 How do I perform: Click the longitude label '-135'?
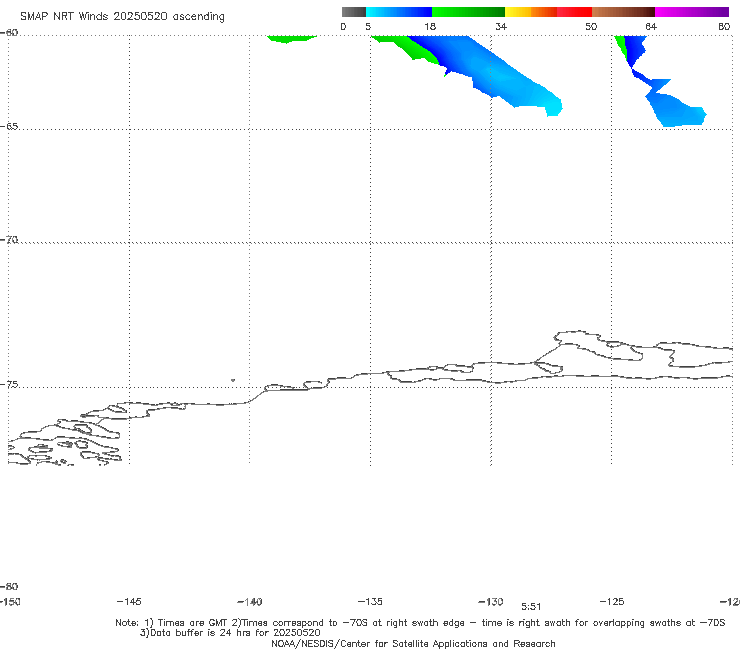tap(370, 601)
